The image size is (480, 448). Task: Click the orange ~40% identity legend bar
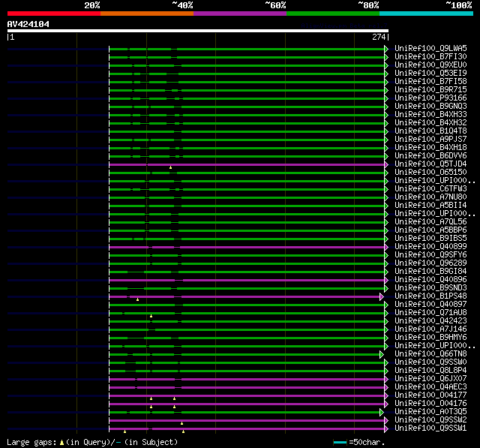147,14
